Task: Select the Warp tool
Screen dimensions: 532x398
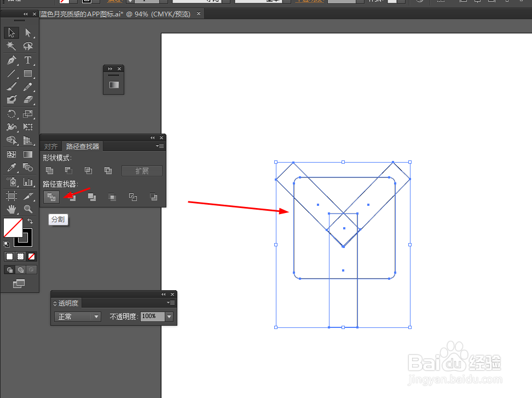Action: (11, 127)
